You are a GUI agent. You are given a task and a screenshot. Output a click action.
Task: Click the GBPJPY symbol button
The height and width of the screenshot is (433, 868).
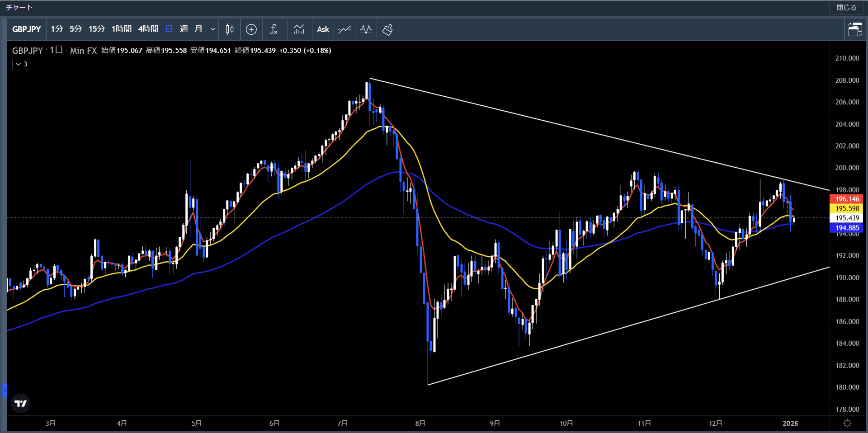pyautogui.click(x=27, y=29)
